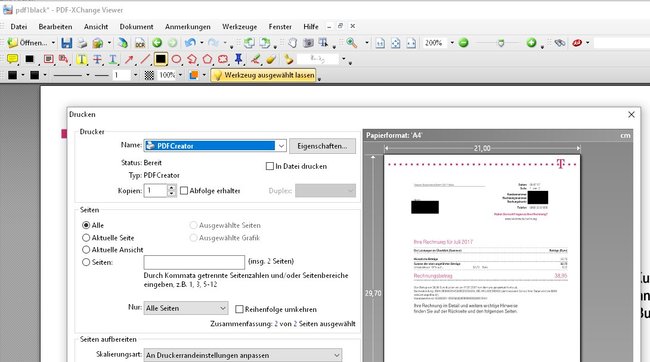Open the Fenster menu

coord(280,27)
